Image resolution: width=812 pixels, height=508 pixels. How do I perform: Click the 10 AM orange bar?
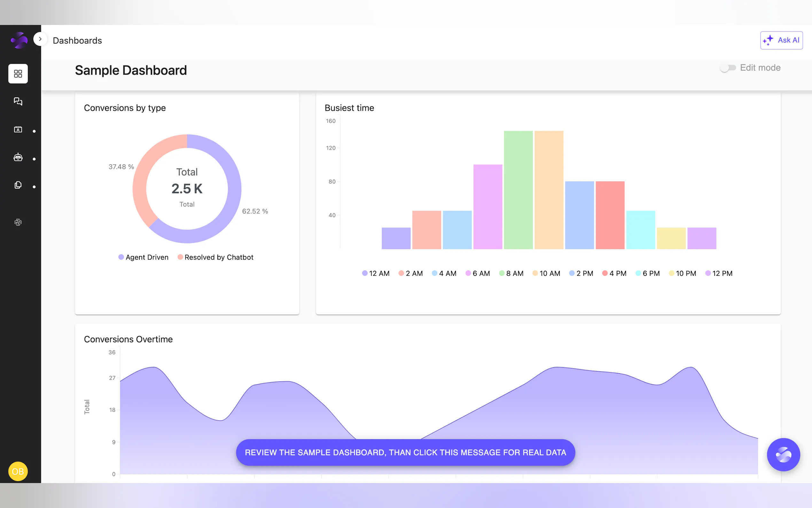[x=549, y=190]
